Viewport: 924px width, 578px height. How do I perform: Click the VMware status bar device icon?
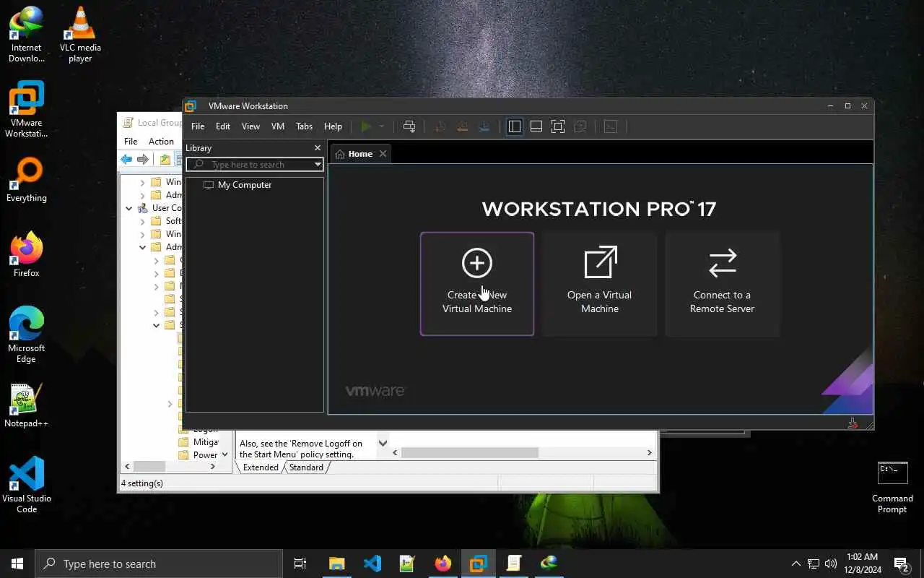point(853,423)
